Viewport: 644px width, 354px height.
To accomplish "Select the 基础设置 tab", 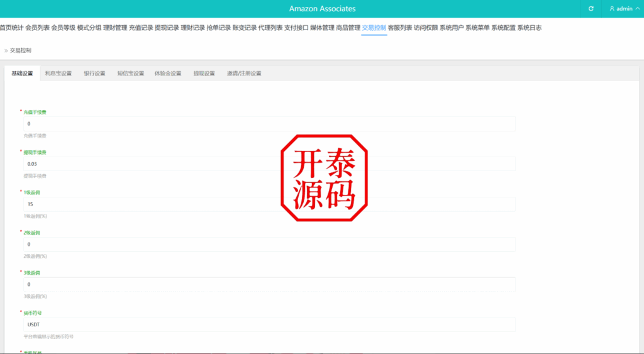I will point(22,74).
